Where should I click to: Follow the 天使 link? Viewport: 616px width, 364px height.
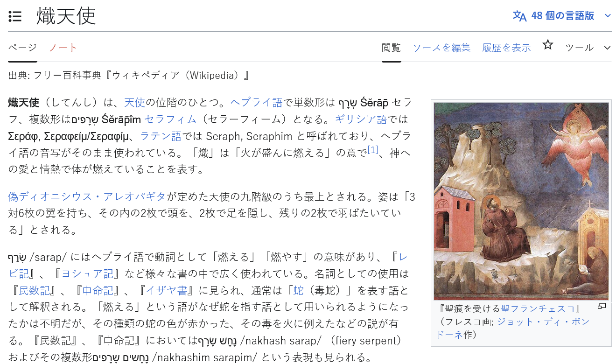135,102
